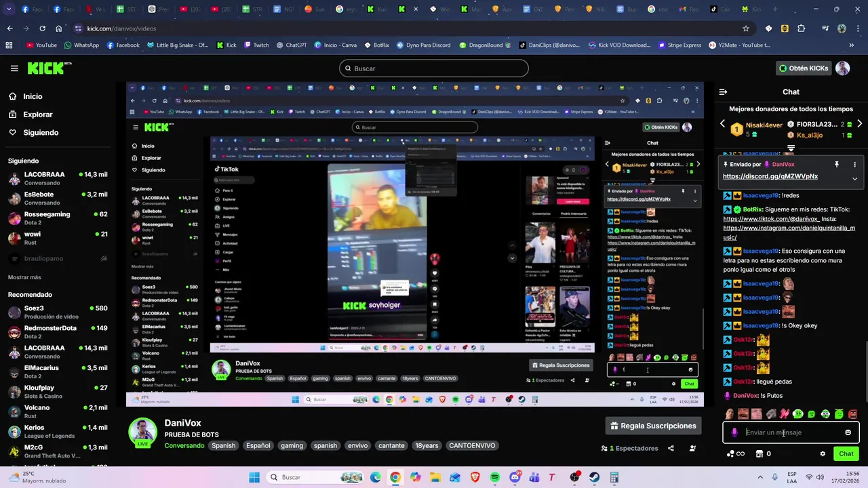This screenshot has height=488, width=868.
Task: Open the user profile avatar in the header
Action: click(842, 68)
